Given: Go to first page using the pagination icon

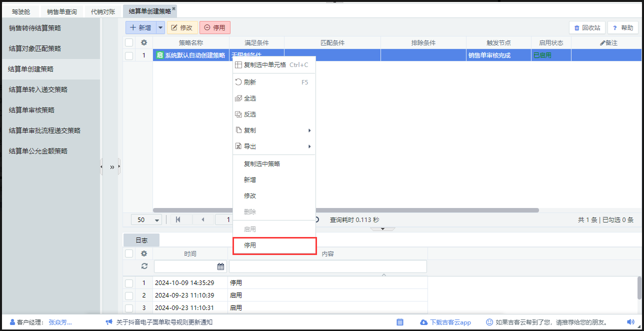Looking at the screenshot, I should click(178, 219).
